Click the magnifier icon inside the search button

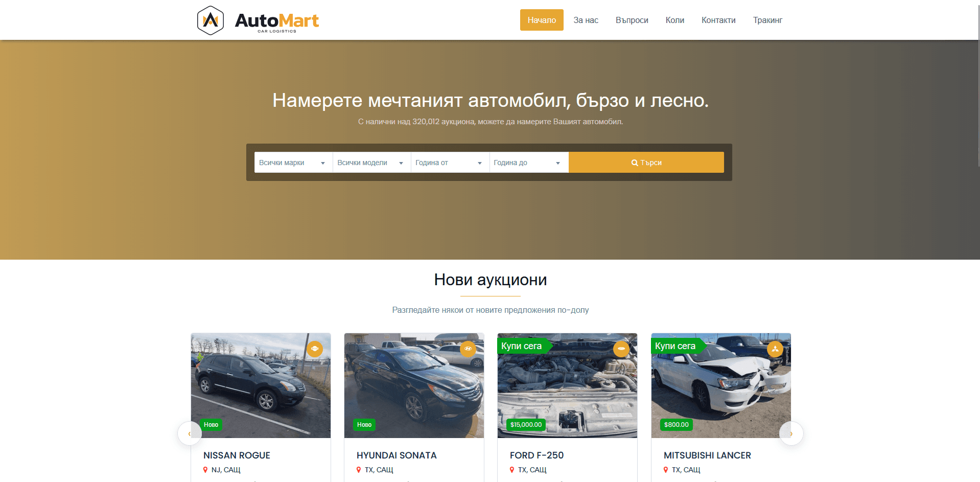pos(634,162)
